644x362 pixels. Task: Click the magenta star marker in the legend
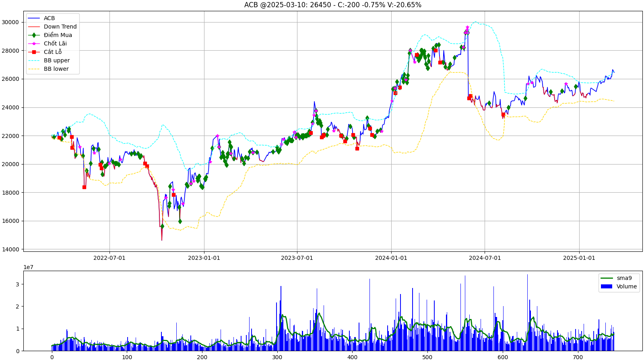tap(34, 43)
